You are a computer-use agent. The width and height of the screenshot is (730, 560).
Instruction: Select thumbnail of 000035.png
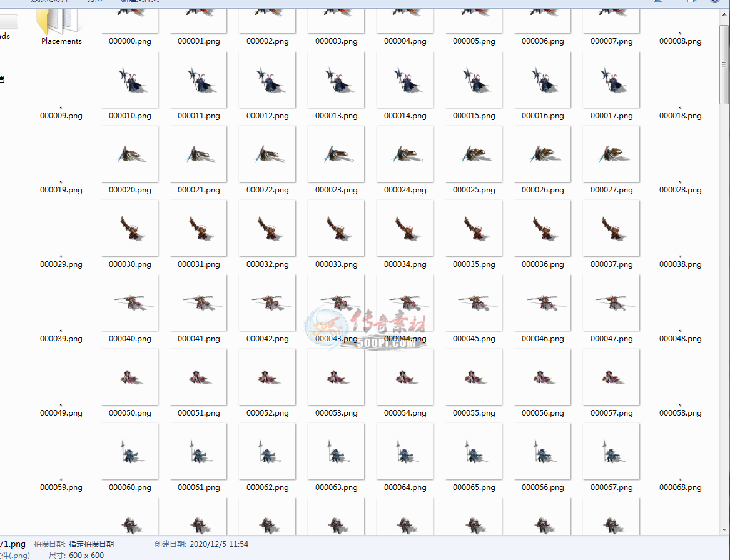tap(474, 228)
